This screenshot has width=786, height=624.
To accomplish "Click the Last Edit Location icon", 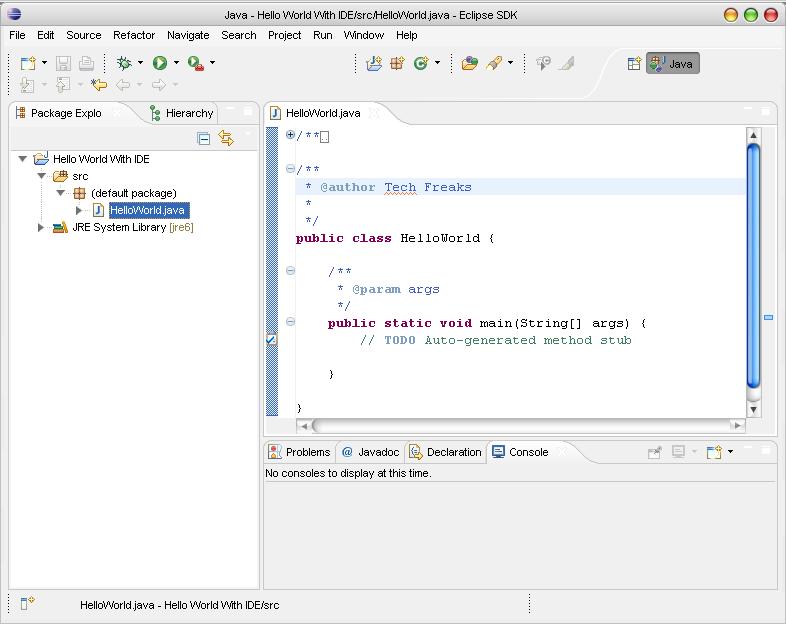I will tap(99, 85).
